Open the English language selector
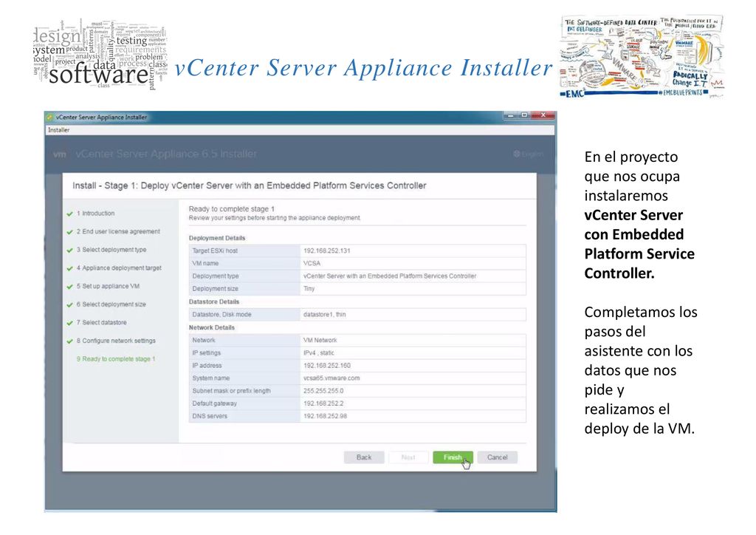Screen dimensions: 756x535 coord(529,154)
